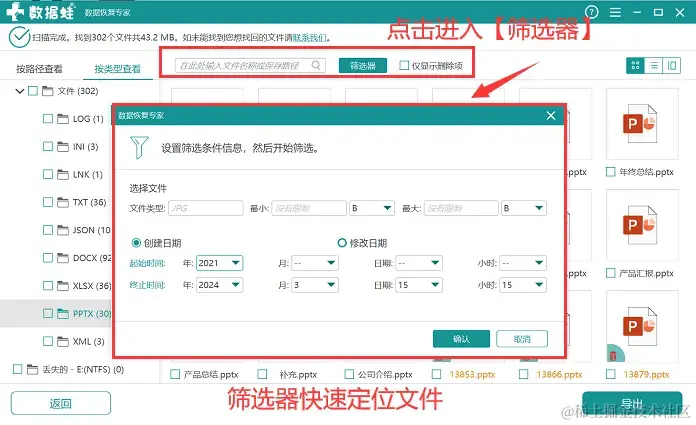Focus the 最大 size input field
696x425 pixels.
[x=461, y=208]
